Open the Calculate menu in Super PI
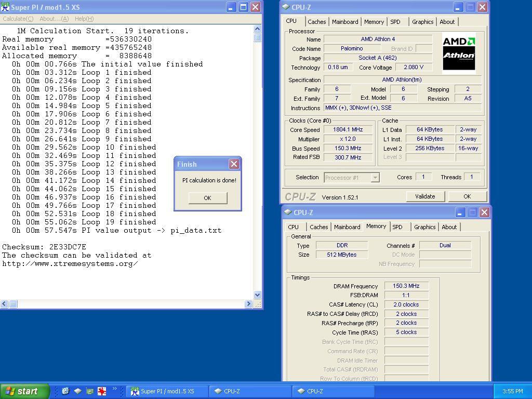The image size is (532, 399). 18,19
